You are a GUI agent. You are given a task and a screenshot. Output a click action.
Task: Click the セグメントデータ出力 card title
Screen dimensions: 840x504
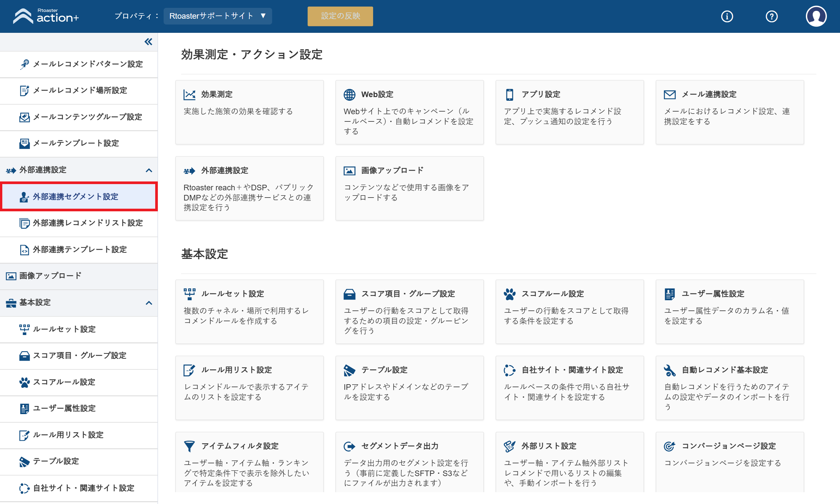point(400,446)
